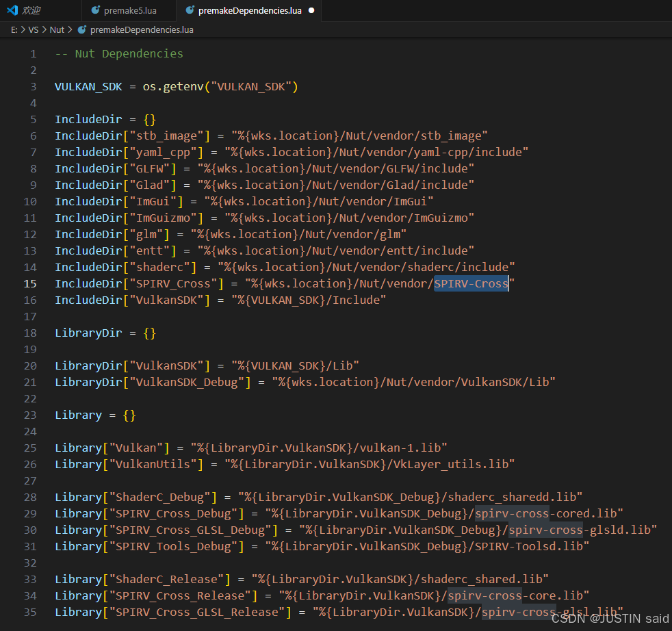Image resolution: width=672 pixels, height=631 pixels.
Task: Expand the Nut breadcrumb folder
Action: 57,29
